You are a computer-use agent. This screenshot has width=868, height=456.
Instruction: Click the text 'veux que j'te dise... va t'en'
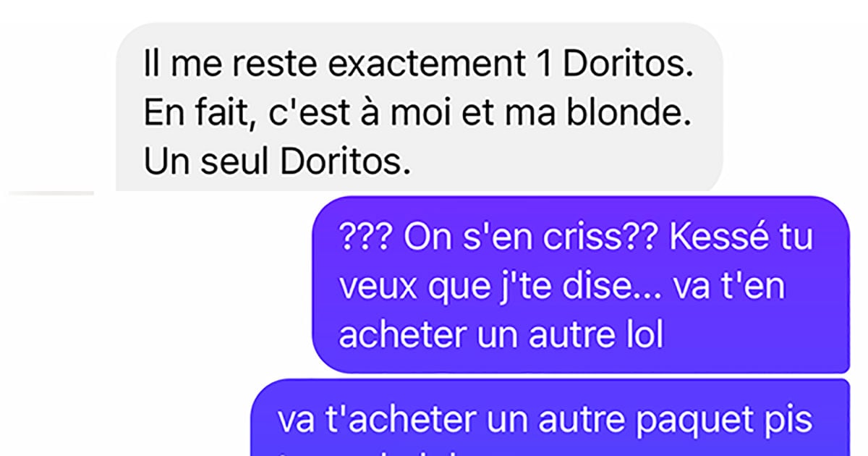click(x=561, y=288)
